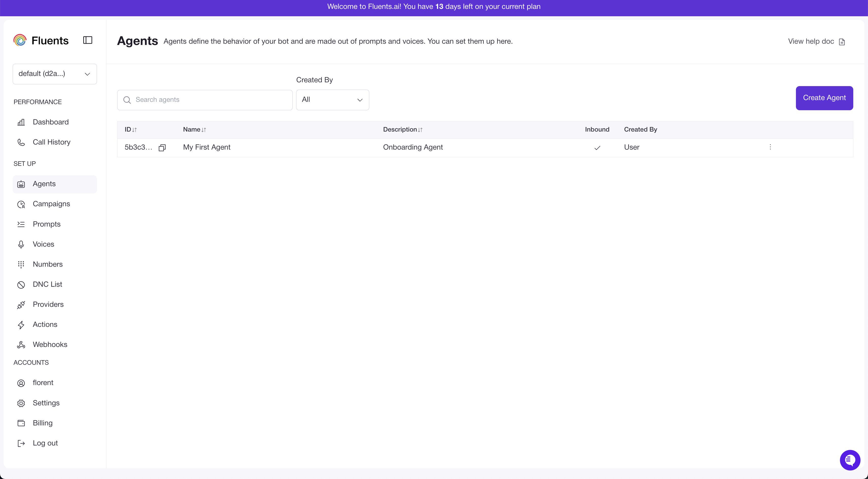The height and width of the screenshot is (479, 868).
Task: Open the three-dot menu for My First Agent
Action: tap(770, 147)
